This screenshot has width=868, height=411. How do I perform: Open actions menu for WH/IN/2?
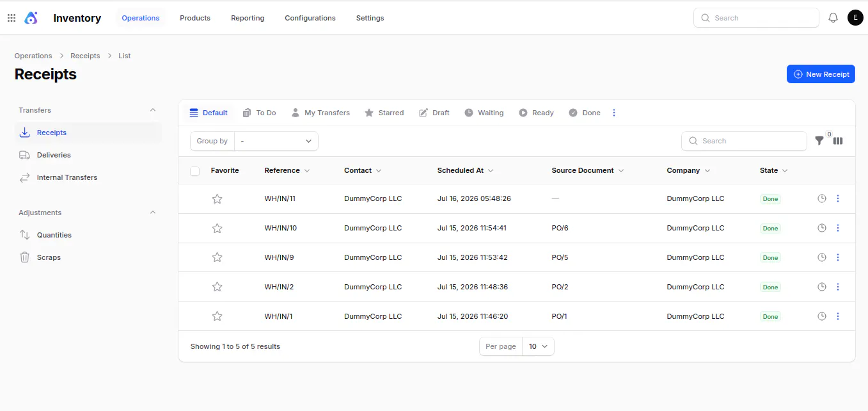tap(838, 287)
